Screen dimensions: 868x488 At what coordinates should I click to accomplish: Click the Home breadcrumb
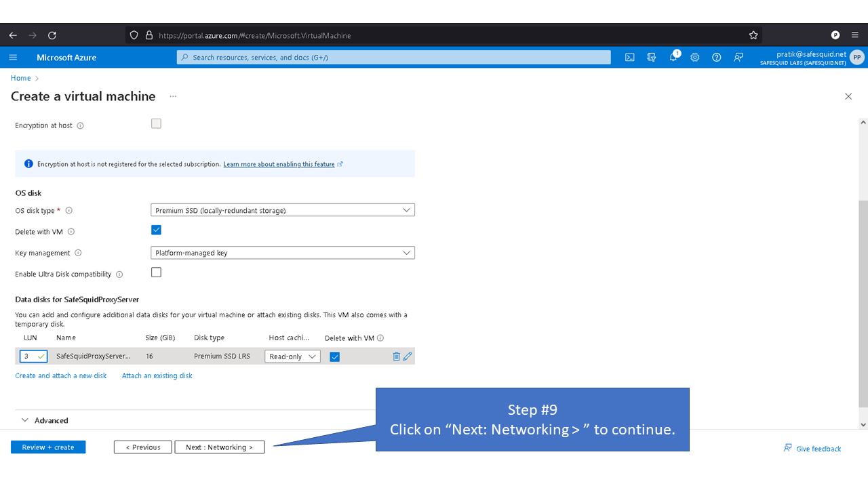20,78
